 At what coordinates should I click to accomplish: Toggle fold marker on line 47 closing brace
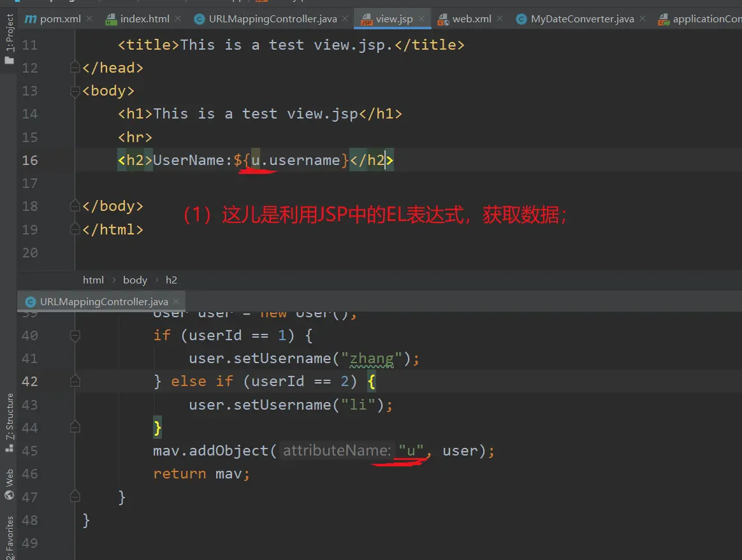tap(75, 497)
